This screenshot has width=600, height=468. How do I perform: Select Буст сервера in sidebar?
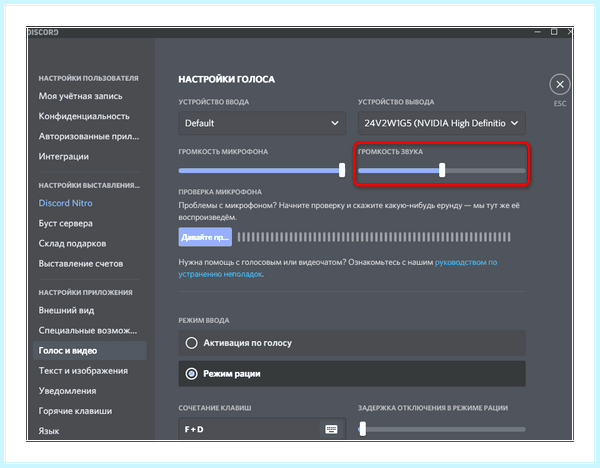click(x=65, y=223)
